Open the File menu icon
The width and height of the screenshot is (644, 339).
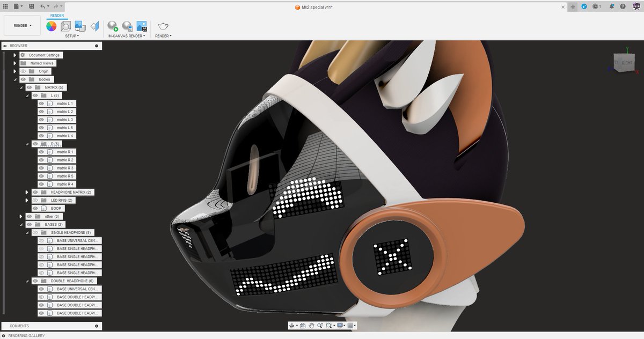pos(17,6)
